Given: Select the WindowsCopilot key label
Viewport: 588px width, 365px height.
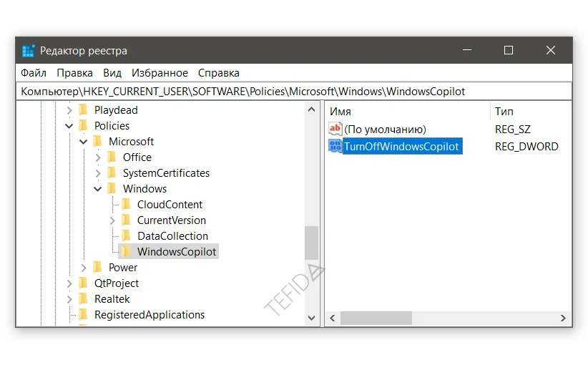Looking at the screenshot, I should (177, 252).
